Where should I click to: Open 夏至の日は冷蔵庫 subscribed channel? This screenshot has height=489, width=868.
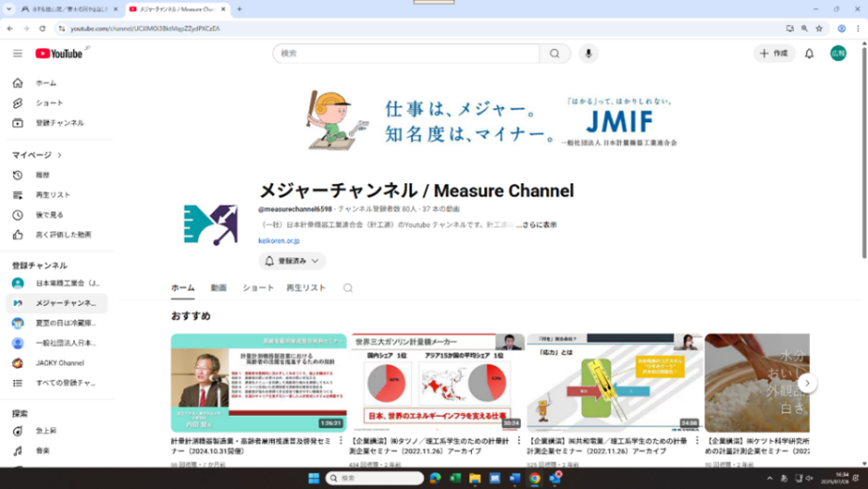(58, 323)
